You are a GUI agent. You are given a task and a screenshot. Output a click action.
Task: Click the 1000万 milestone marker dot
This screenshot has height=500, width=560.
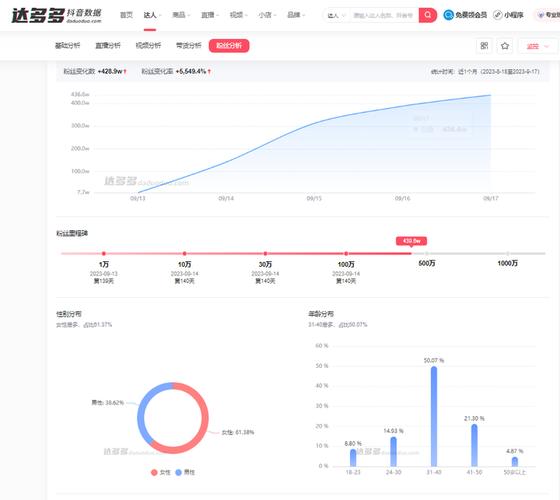tap(508, 254)
